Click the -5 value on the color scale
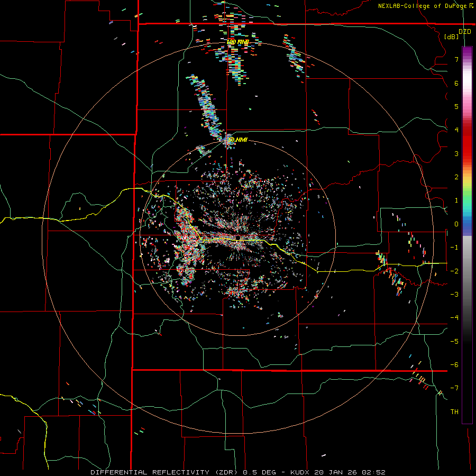The width and height of the screenshot is (476, 476). pyautogui.click(x=454, y=341)
